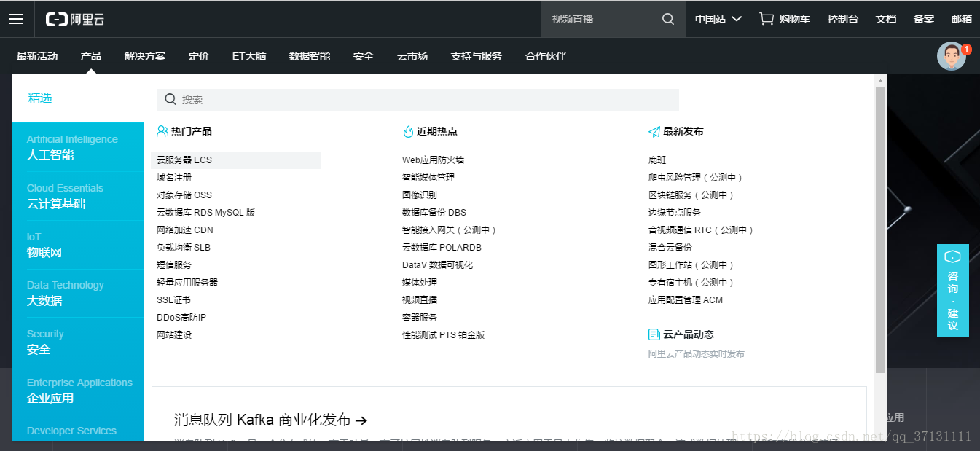Image resolution: width=980 pixels, height=451 pixels.
Task: Open the 数据智能 nav item
Action: [x=310, y=56]
